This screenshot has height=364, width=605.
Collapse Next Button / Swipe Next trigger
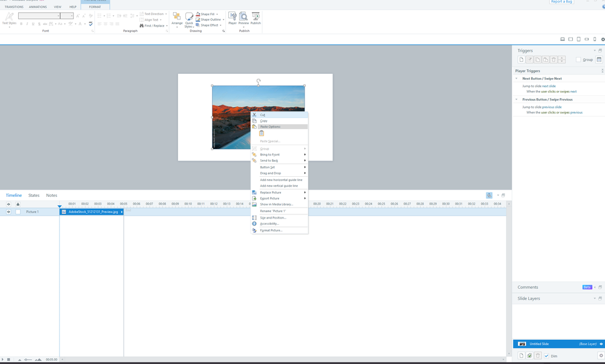517,79
